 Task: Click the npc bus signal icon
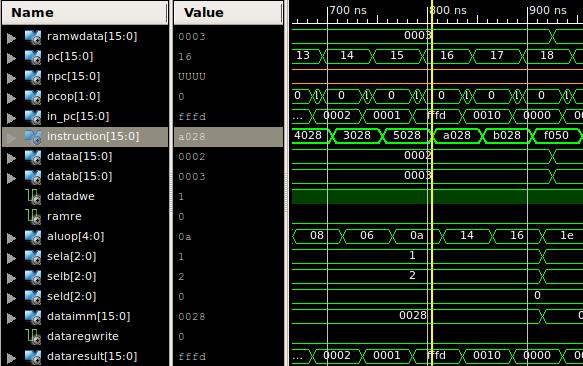pyautogui.click(x=33, y=77)
